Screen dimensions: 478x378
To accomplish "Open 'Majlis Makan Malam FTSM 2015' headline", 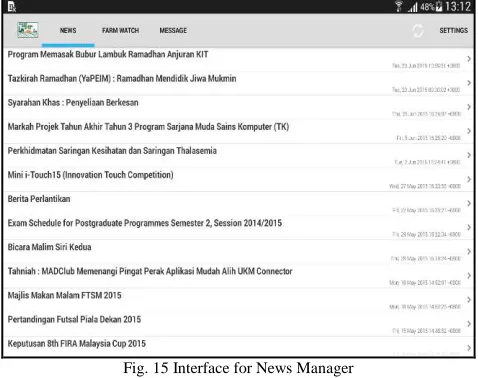I will [64, 295].
